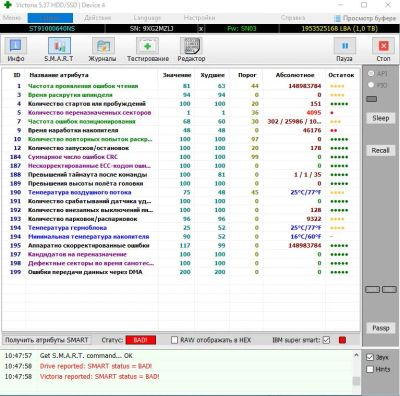The width and height of the screenshot is (400, 396).
Task: Open the Меню menu
Action: tap(12, 18)
